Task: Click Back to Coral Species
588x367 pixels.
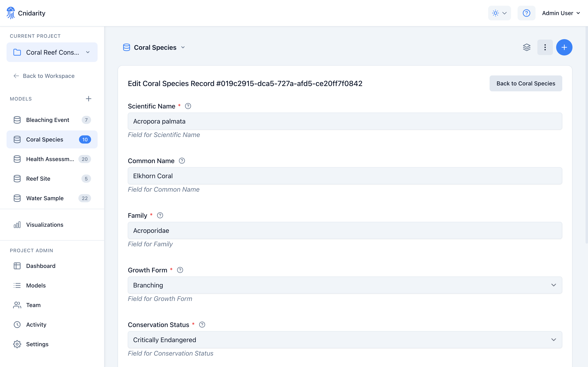Action: click(x=526, y=83)
